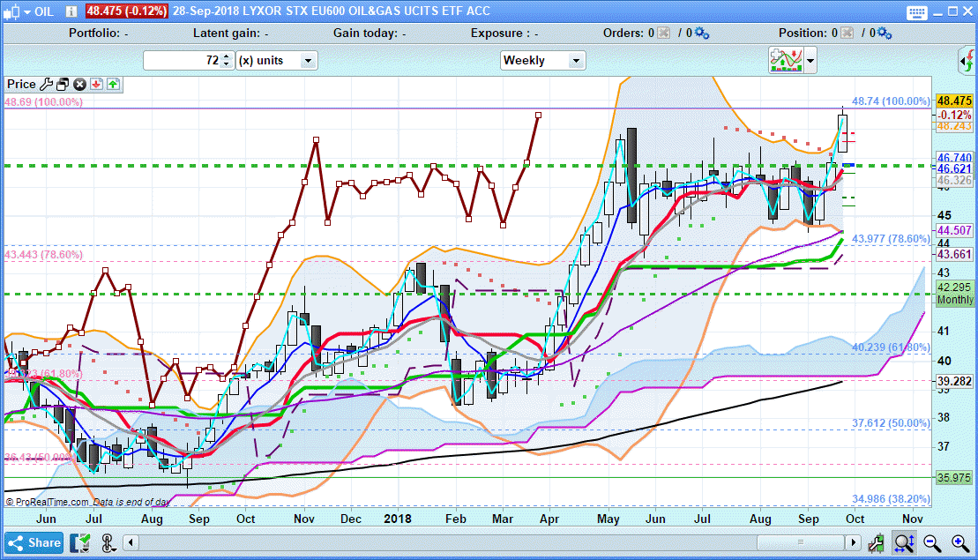Image resolution: width=978 pixels, height=560 pixels.
Task: Close positions with Position X box
Action: point(846,34)
